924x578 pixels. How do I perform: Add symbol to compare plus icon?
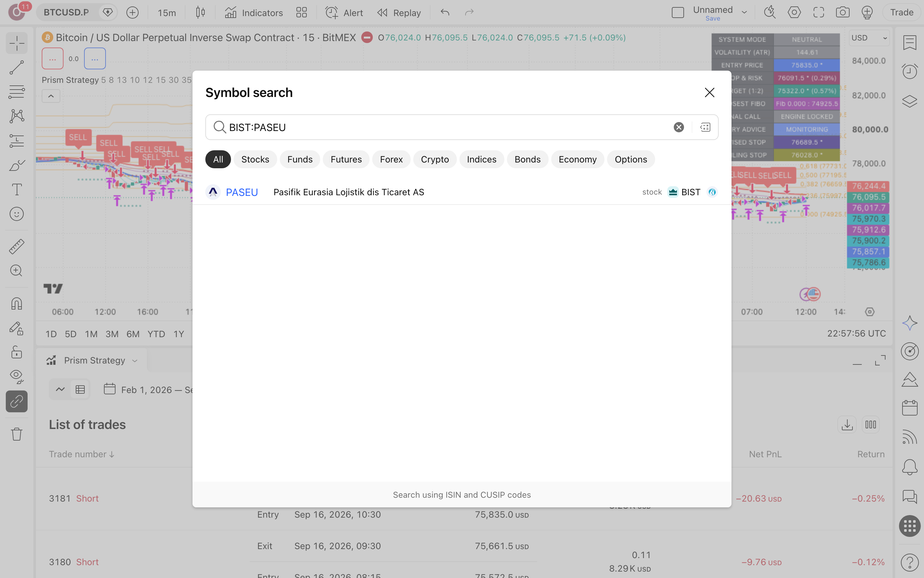133,13
